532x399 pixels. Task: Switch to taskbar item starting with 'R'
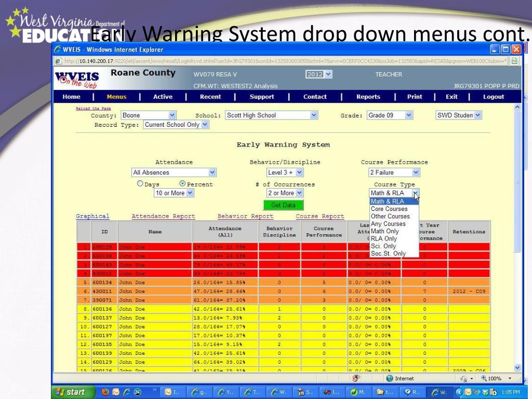coord(411,392)
